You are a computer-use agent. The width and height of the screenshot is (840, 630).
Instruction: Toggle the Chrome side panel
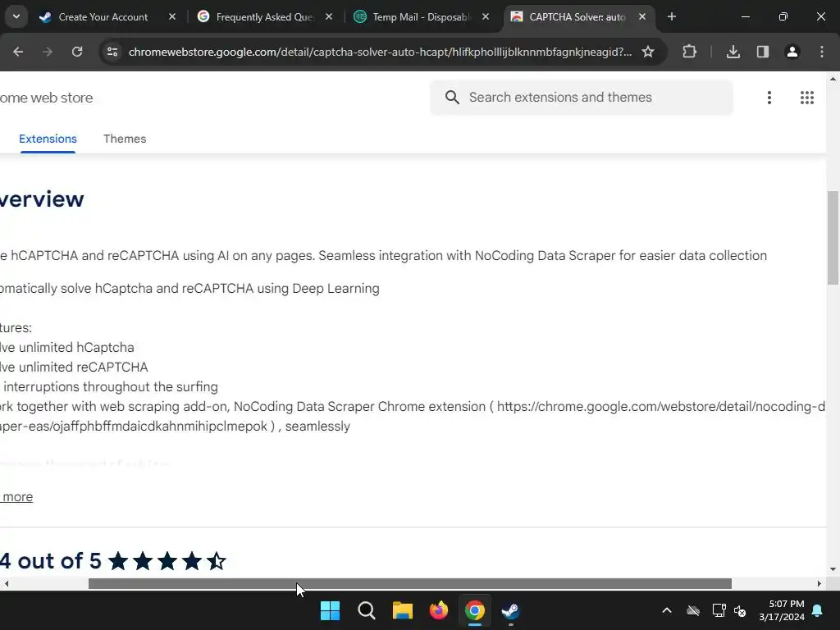(763, 52)
